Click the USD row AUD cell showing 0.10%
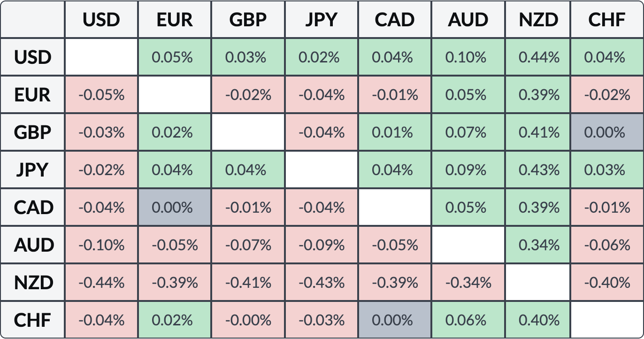This screenshot has height=339, width=644. click(468, 57)
